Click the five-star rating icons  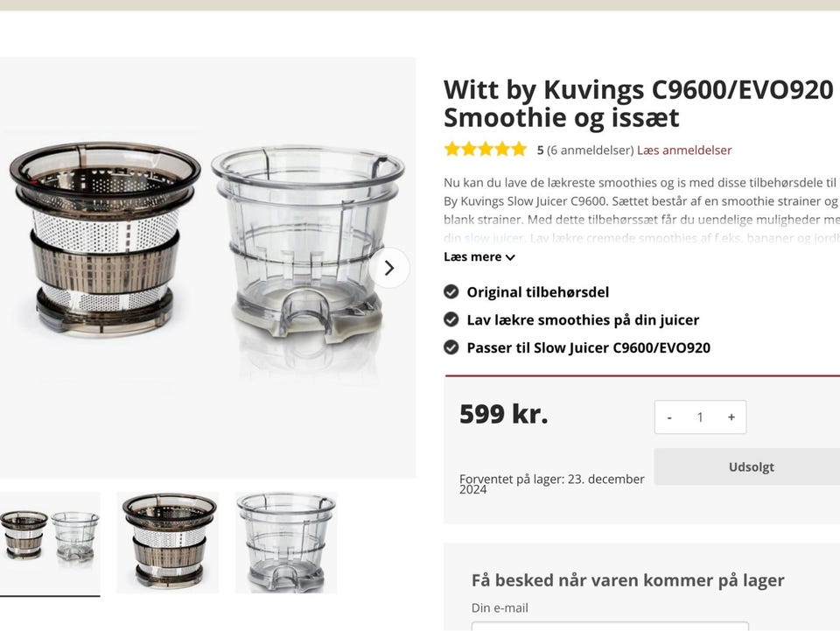pyautogui.click(x=485, y=150)
